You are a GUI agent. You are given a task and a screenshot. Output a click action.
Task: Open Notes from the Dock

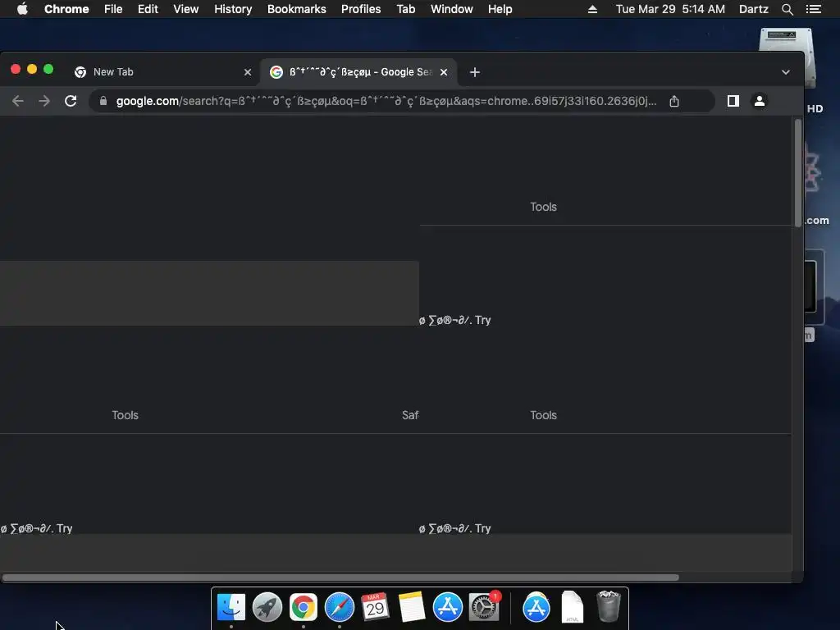click(412, 607)
